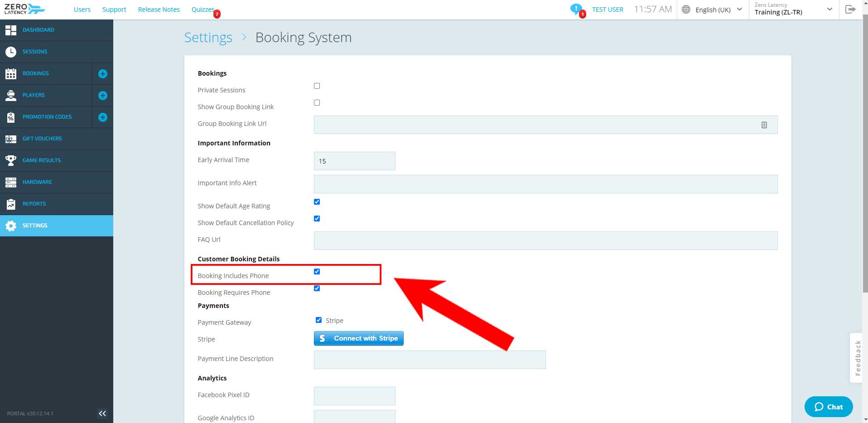
Task: Open the Training (ZL-TR) site dropdown
Action: (794, 9)
